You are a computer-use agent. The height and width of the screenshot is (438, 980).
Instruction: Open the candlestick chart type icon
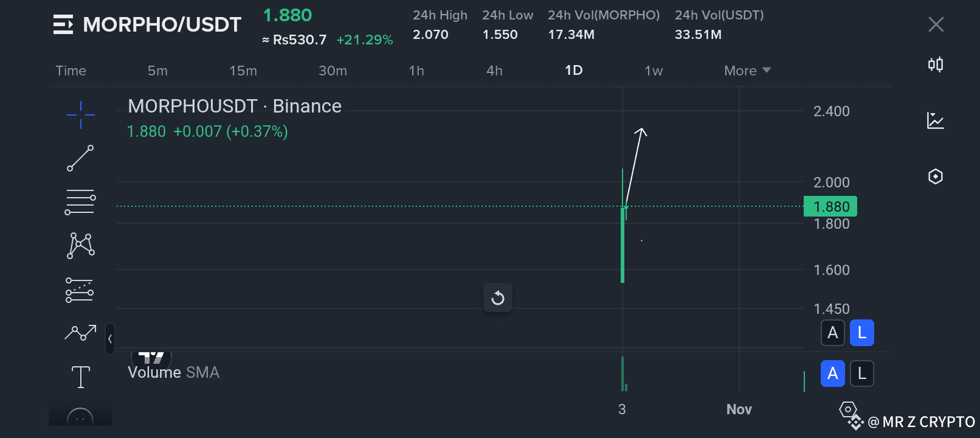pyautogui.click(x=936, y=64)
